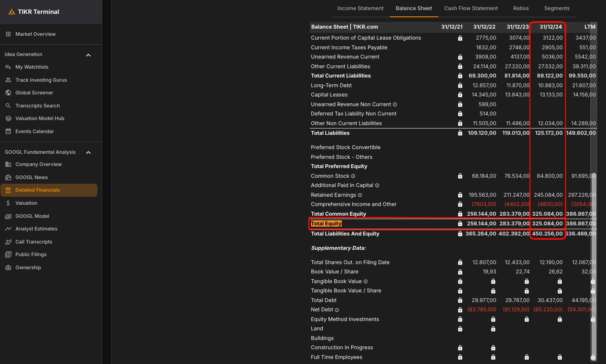Click the My Watchlists icon

(8, 67)
